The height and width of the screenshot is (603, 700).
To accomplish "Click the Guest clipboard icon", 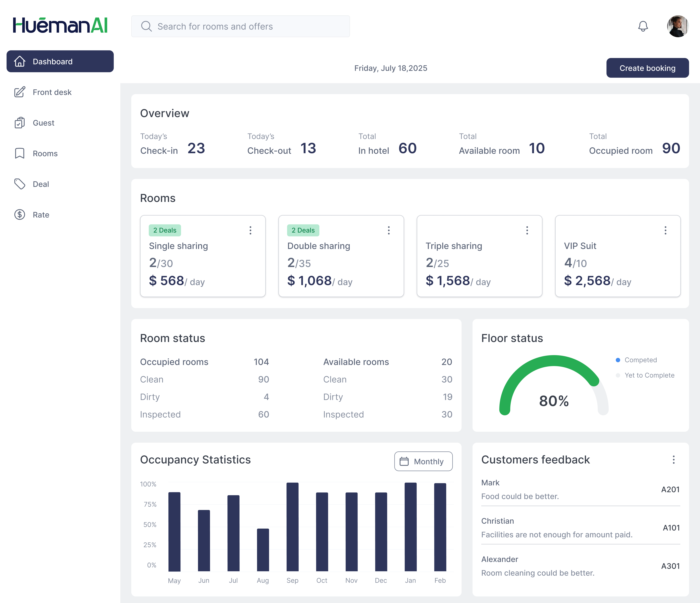I will (x=20, y=123).
